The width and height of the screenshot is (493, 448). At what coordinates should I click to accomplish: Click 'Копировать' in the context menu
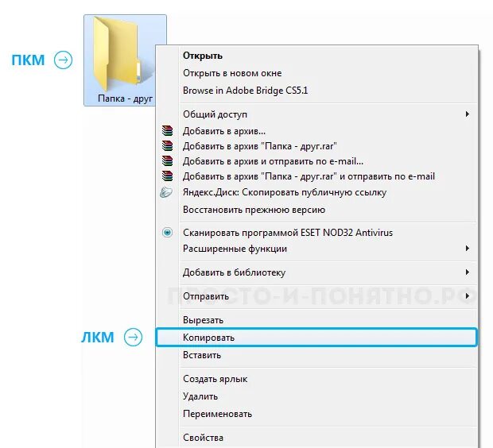coord(317,338)
